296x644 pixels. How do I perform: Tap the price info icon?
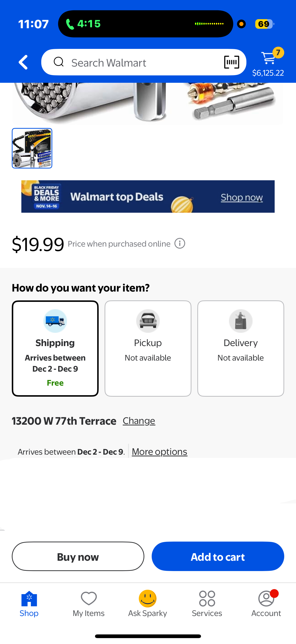(x=180, y=243)
